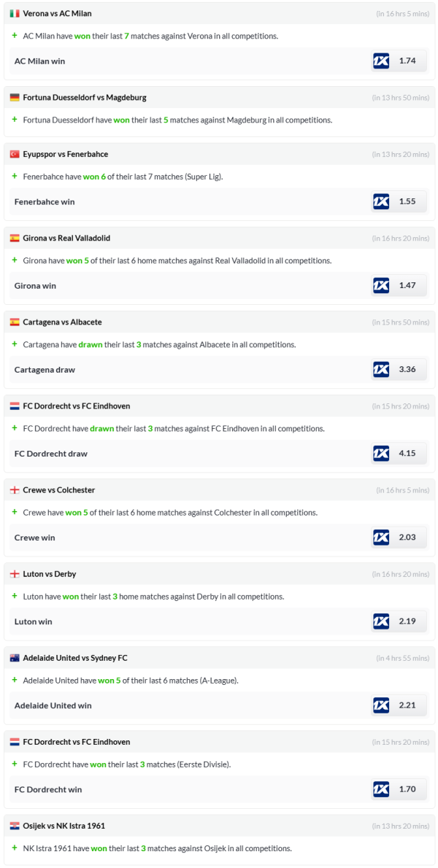This screenshot has height=868, width=438.
Task: Open Osijek vs NK Istra 1961 match
Action: coord(64,826)
